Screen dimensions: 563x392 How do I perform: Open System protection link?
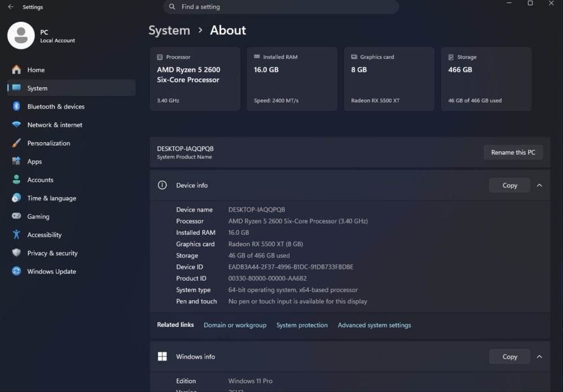tap(302, 325)
